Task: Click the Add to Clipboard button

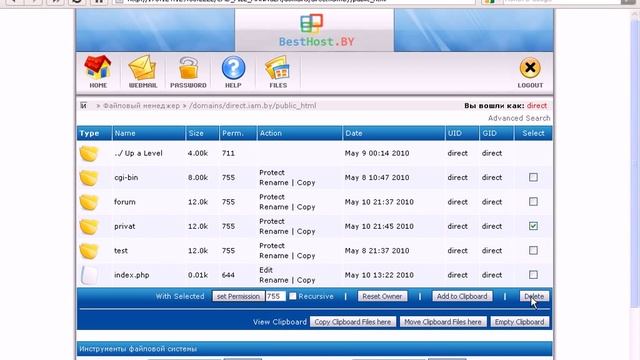Action: click(462, 296)
